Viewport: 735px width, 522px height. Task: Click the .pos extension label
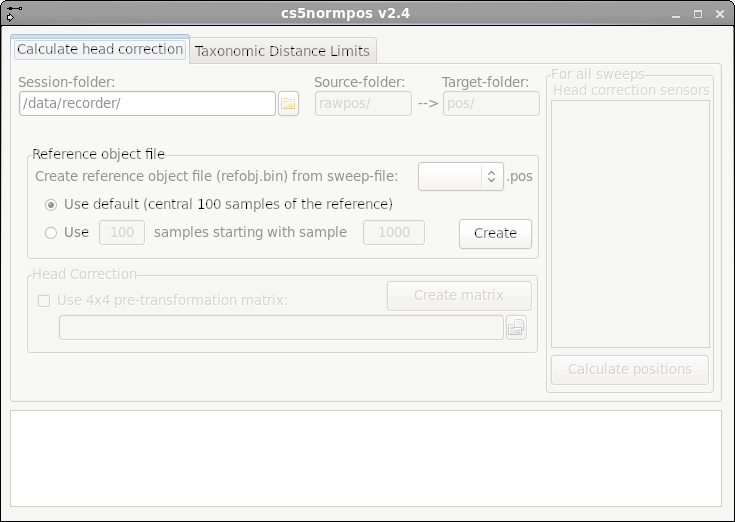519,177
